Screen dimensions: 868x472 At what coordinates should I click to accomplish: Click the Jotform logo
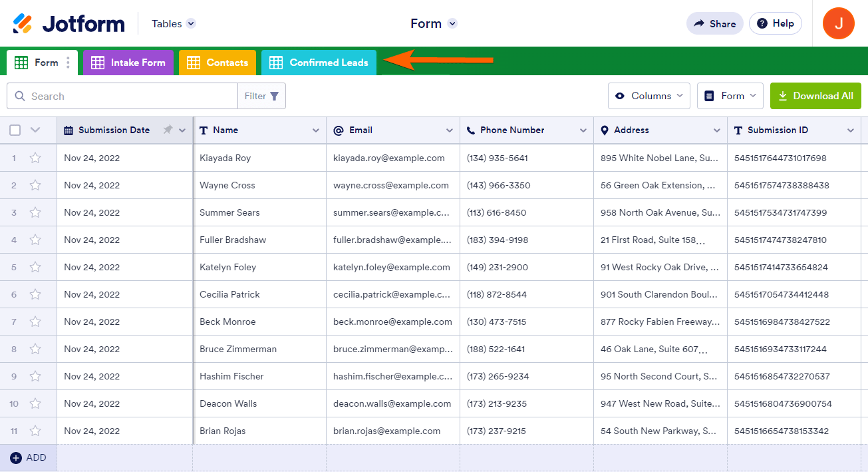[69, 24]
